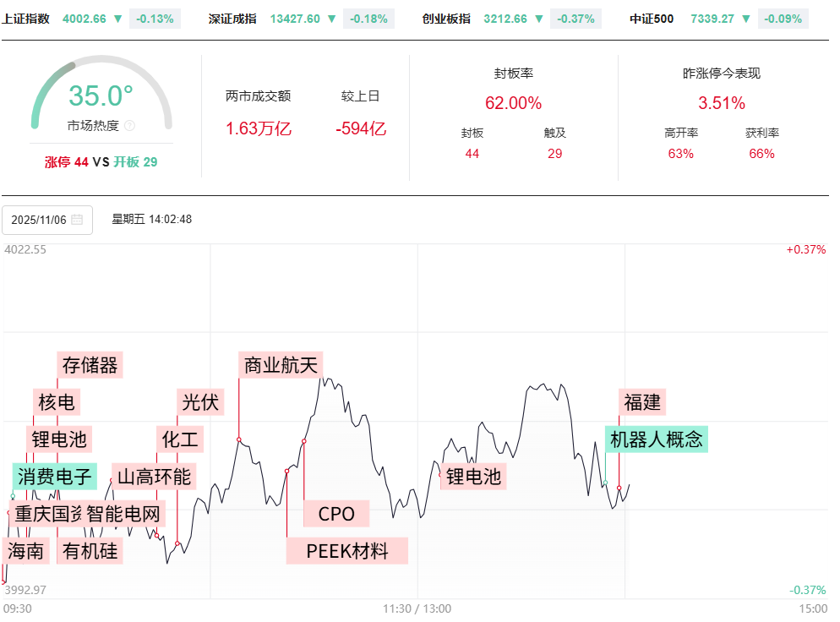Click the PEEK材料 sector label
Image resolution: width=840 pixels, height=622 pixels.
click(347, 551)
